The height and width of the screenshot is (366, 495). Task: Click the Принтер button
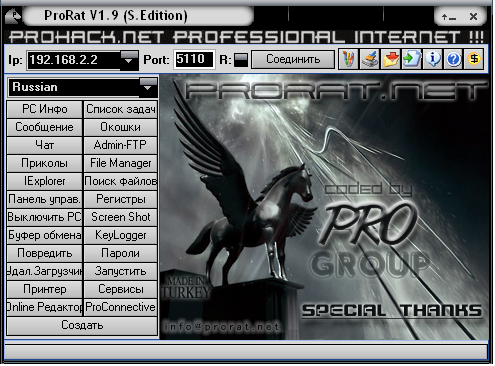point(44,289)
